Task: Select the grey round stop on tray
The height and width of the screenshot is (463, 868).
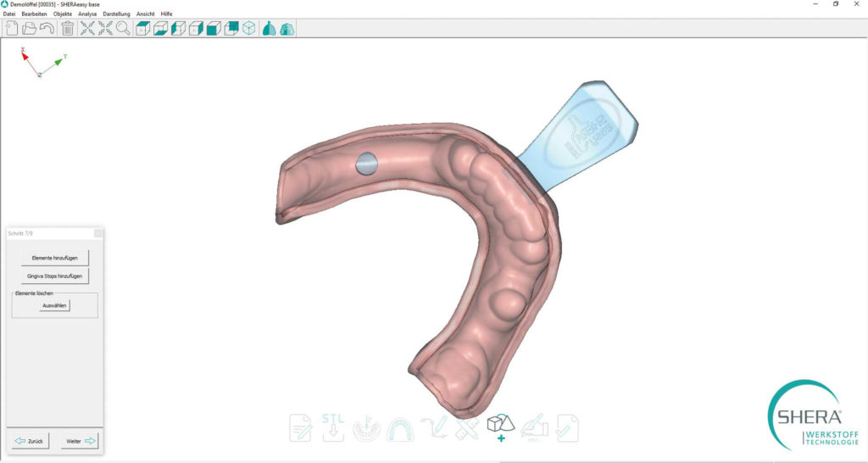Action: pyautogui.click(x=366, y=164)
